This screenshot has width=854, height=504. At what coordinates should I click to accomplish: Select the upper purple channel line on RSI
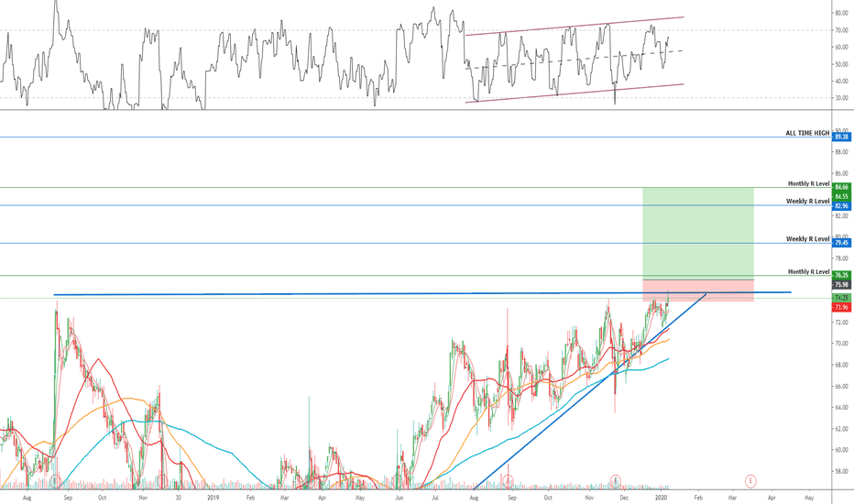574,27
